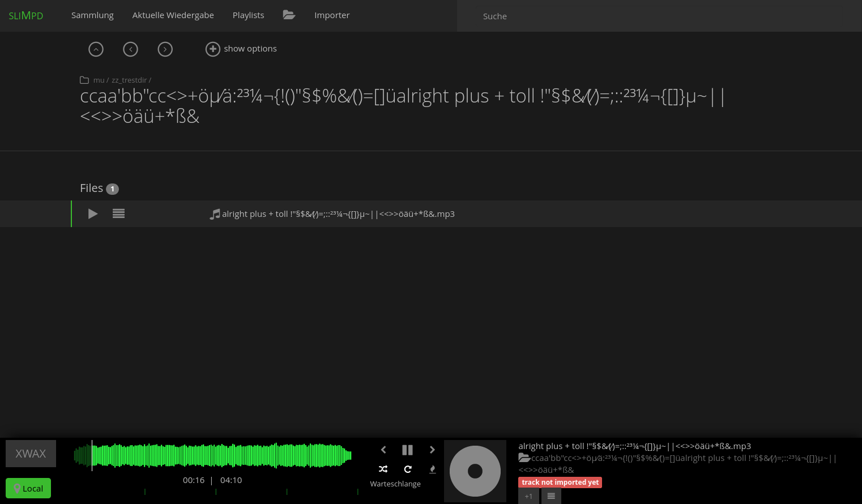Play the alright plus mp3 file
862x504 pixels.
coord(93,214)
